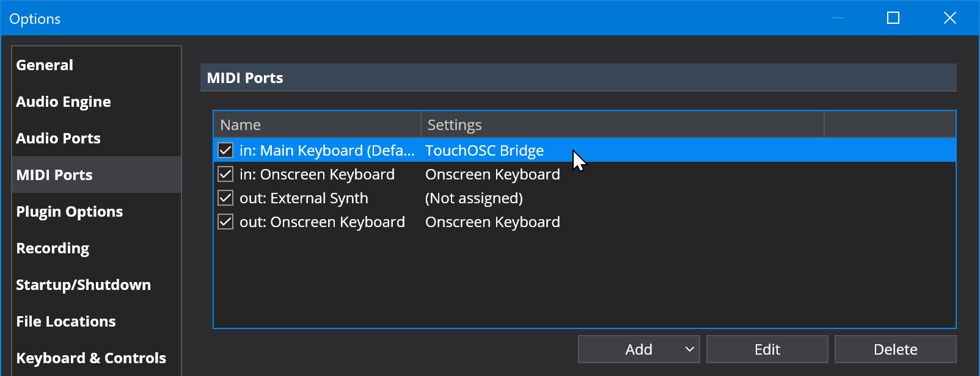980x376 pixels.
Task: Open the Plugin Options page
Action: 70,212
